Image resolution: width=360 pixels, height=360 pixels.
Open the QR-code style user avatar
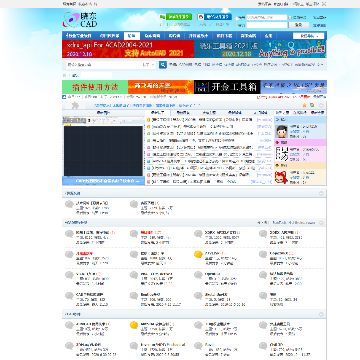pos(282,154)
